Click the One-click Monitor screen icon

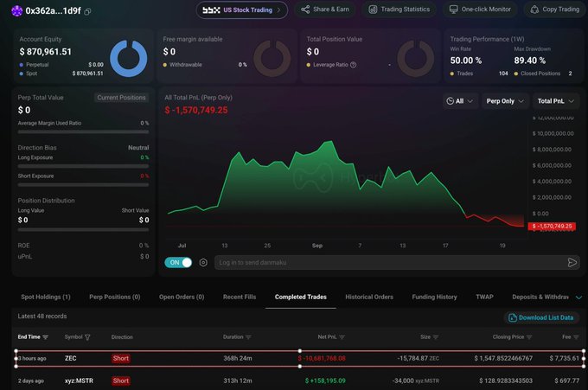click(x=453, y=10)
